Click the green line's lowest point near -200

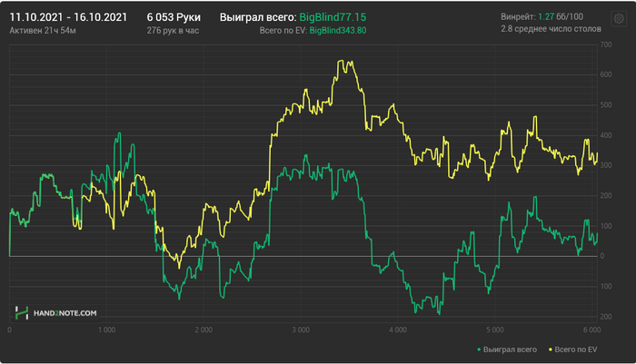(439, 314)
